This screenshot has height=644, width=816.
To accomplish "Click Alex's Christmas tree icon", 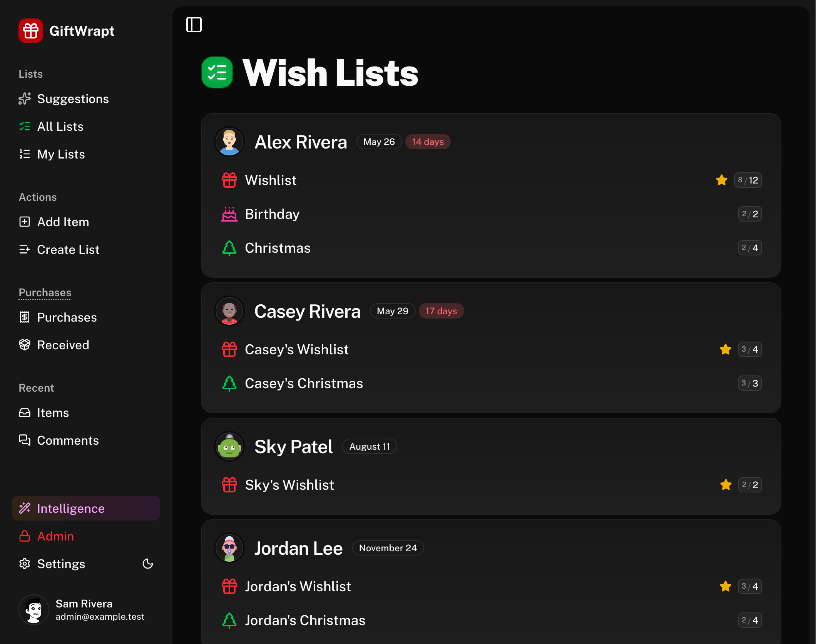I will click(x=229, y=248).
